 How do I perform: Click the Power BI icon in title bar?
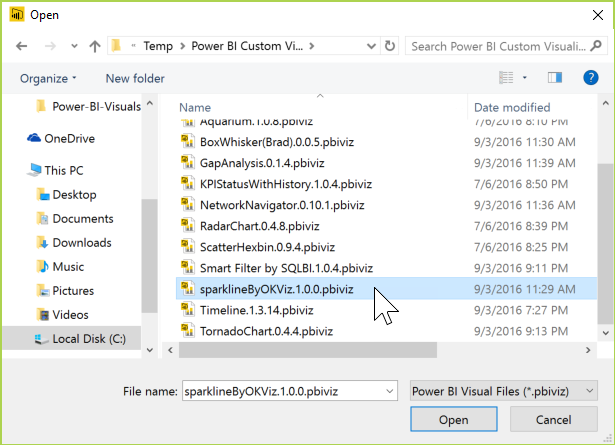17,15
